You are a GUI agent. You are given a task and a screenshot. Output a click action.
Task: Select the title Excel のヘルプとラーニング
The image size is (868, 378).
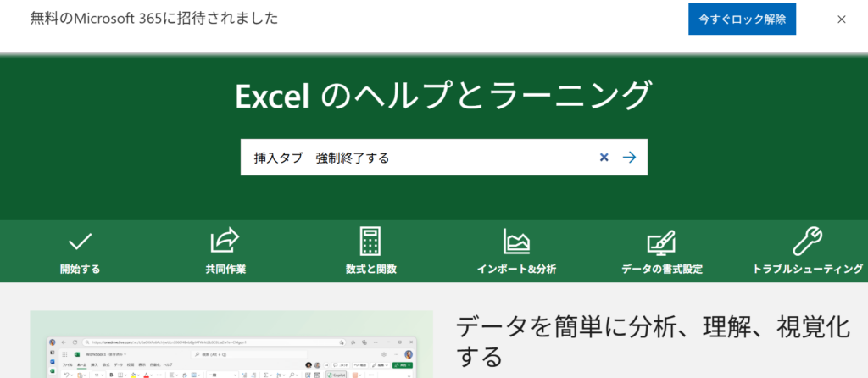(x=442, y=96)
